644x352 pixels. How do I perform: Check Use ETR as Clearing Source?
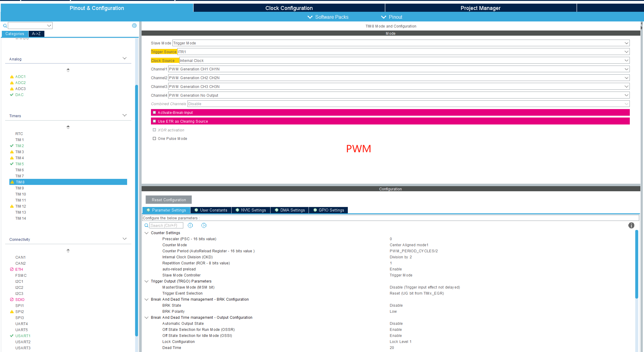coord(154,121)
